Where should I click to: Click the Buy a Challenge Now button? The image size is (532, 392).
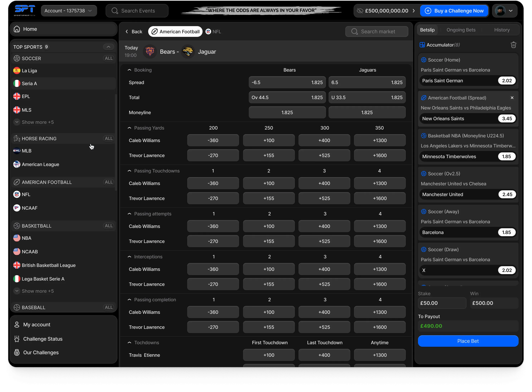pos(454,11)
